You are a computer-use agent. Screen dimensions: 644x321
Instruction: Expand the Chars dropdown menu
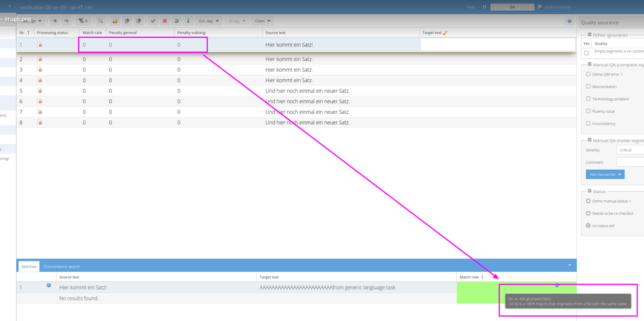click(x=262, y=21)
